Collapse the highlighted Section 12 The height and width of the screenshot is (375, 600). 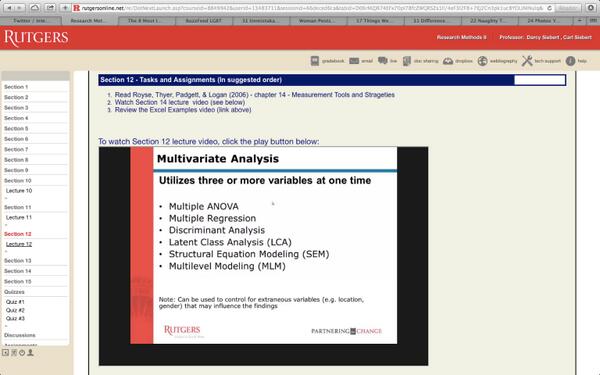(18, 234)
